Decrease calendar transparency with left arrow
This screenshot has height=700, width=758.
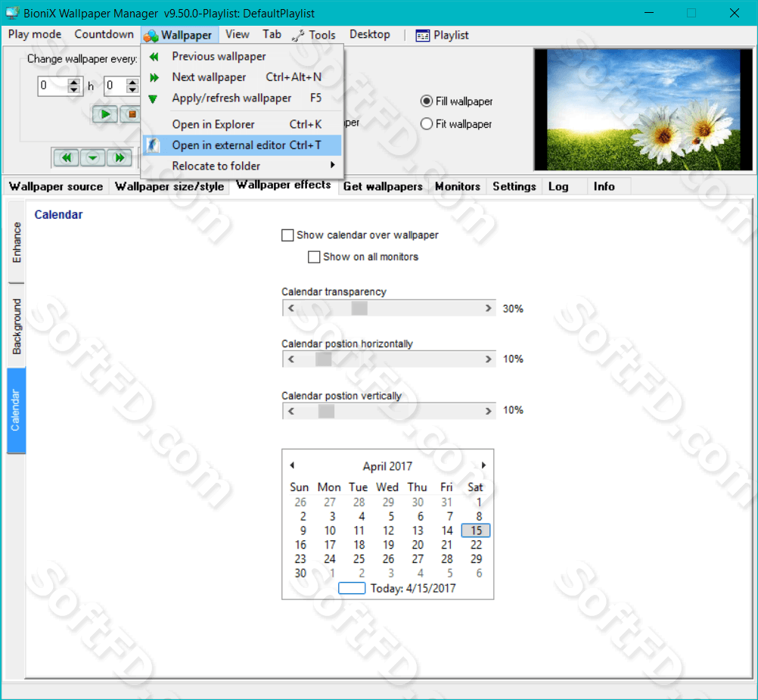(x=291, y=309)
